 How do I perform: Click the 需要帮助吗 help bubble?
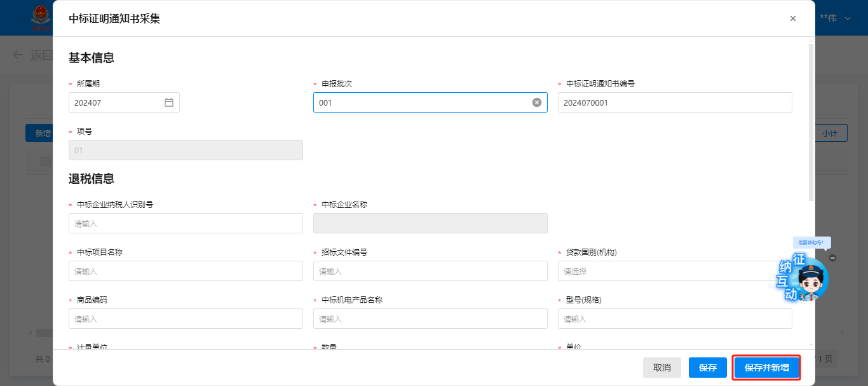pyautogui.click(x=811, y=243)
